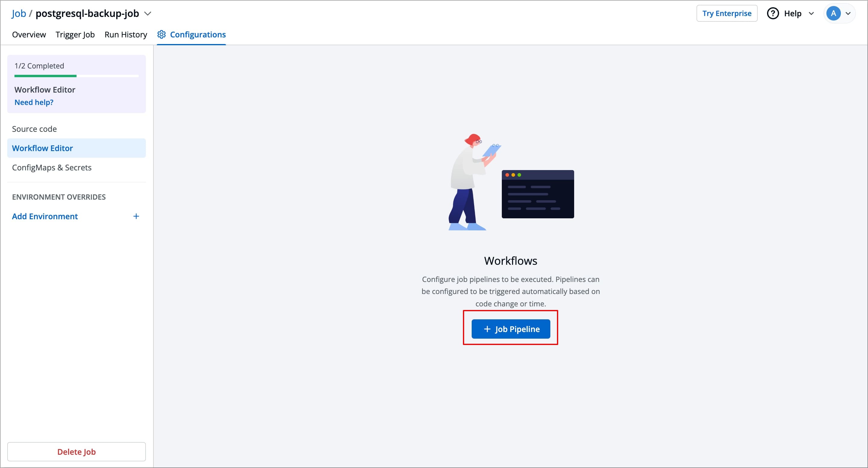View the Run History tab
Image resolution: width=868 pixels, height=468 pixels.
[126, 34]
